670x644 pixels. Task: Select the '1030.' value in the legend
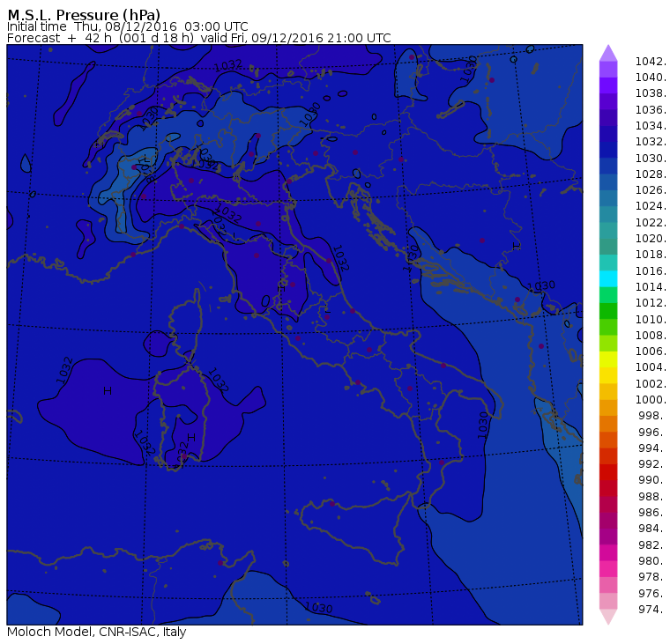[651, 158]
